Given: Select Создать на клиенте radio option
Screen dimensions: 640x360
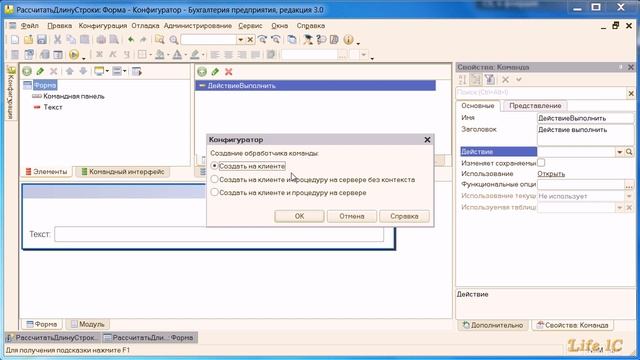Looking at the screenshot, I should (214, 166).
